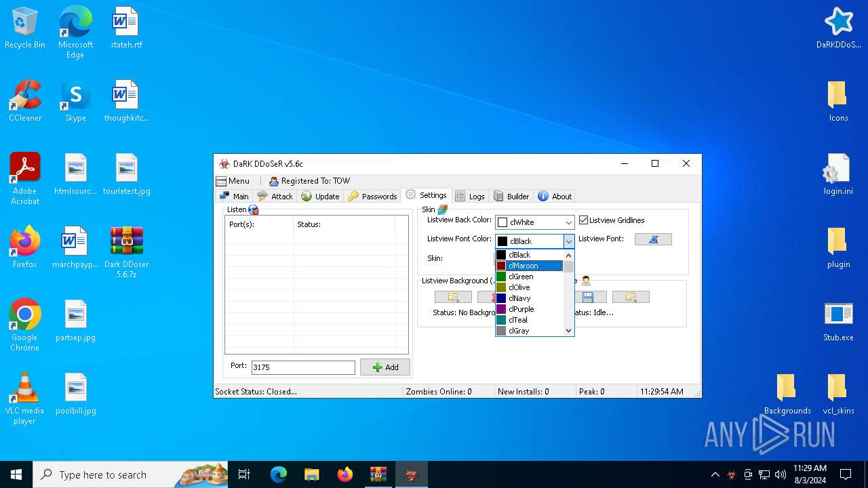This screenshot has width=868, height=488.
Task: Select clPurple in the dropdown list
Action: pos(530,309)
